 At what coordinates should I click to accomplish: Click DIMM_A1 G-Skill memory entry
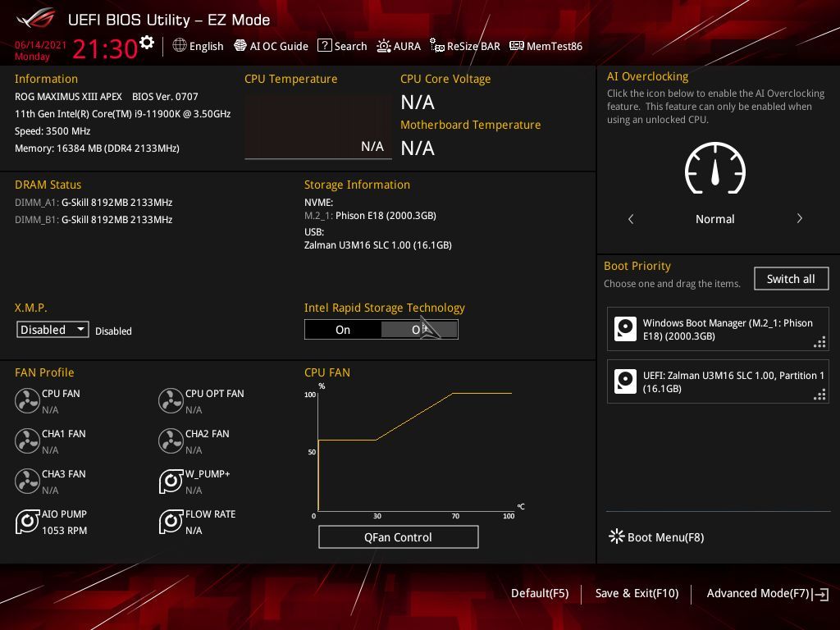94,203
